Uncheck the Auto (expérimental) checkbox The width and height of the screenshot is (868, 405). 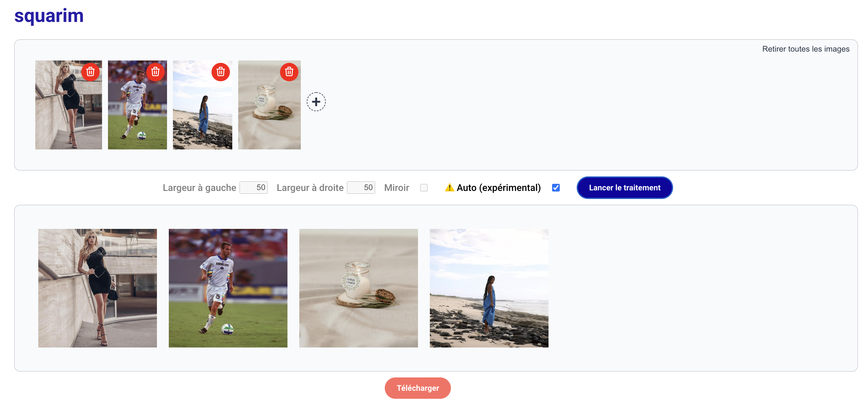click(x=556, y=188)
